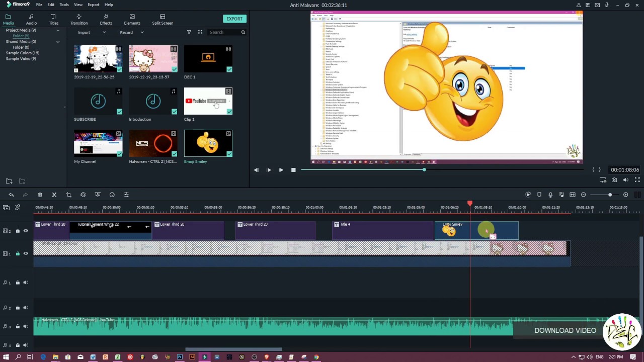
Task: Mute audio track 3 speaker
Action: tap(26, 326)
